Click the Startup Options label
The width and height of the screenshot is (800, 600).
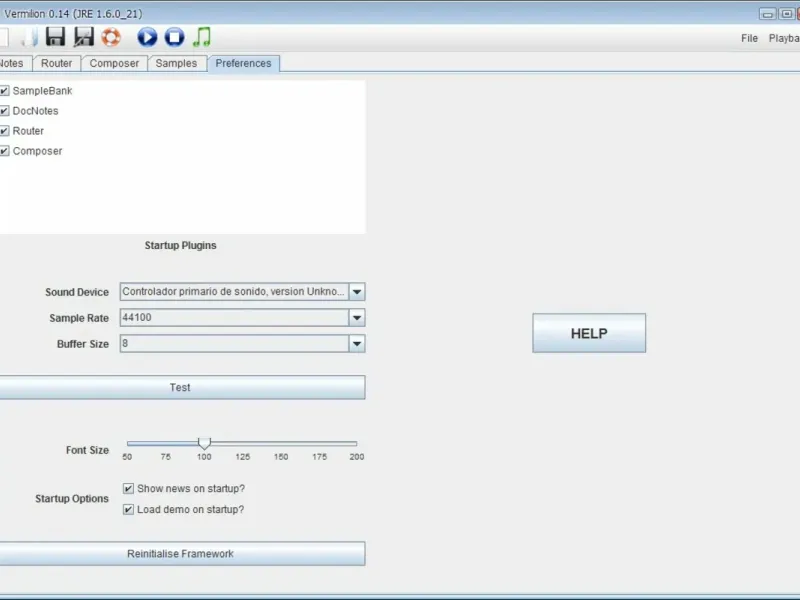(x=72, y=498)
